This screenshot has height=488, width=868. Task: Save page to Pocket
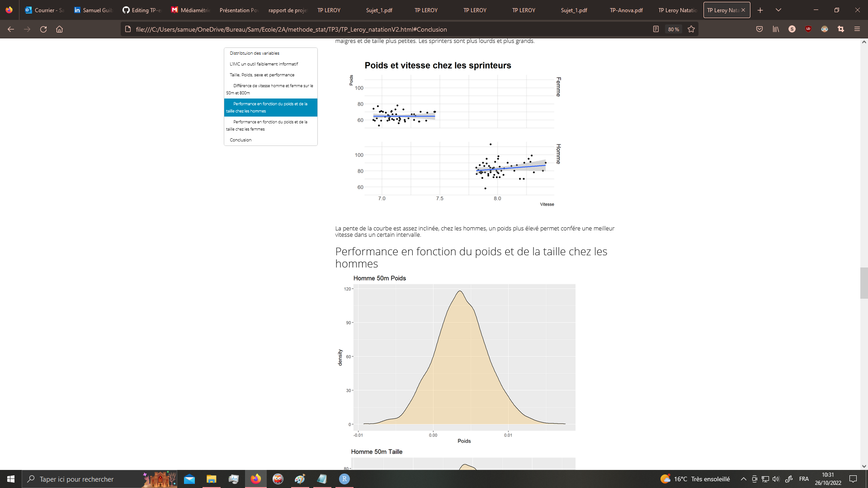759,29
